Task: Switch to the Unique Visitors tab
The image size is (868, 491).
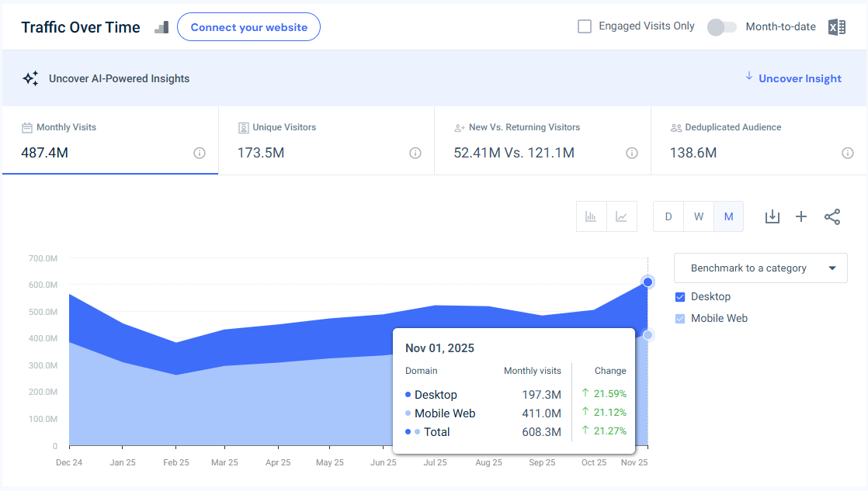Action: coord(325,140)
